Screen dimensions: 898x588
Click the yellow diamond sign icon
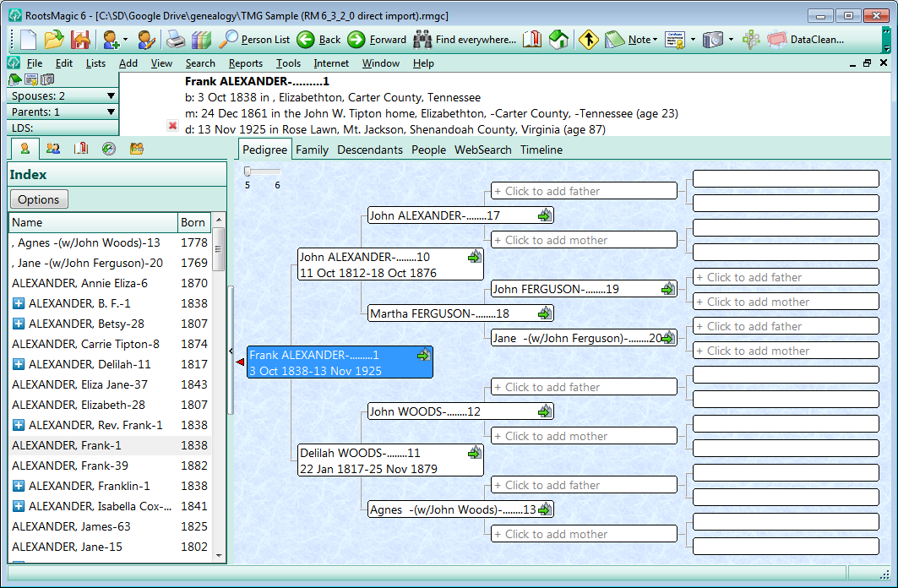[x=588, y=40]
